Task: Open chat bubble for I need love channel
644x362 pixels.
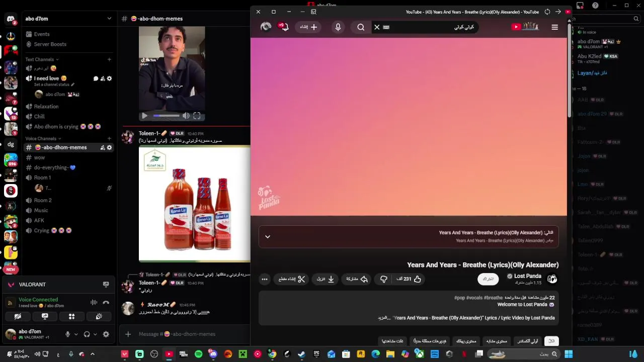Action: [96, 78]
